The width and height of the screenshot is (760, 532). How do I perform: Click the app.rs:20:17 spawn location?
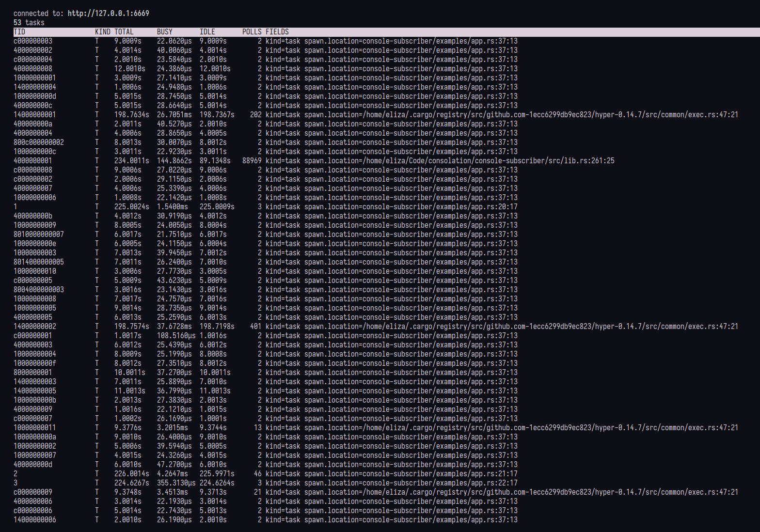[x=411, y=207]
